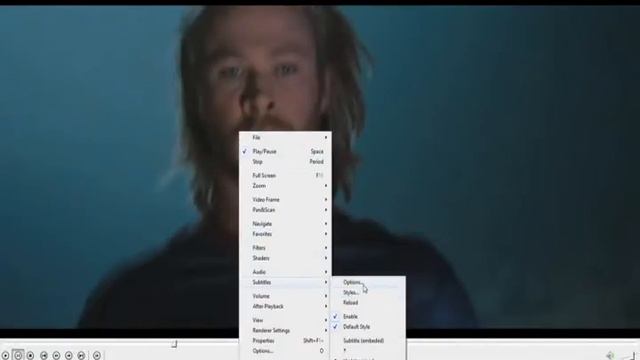The width and height of the screenshot is (640, 360).
Task: Toggle the checked Play/Pause menu entry
Action: tap(285, 151)
